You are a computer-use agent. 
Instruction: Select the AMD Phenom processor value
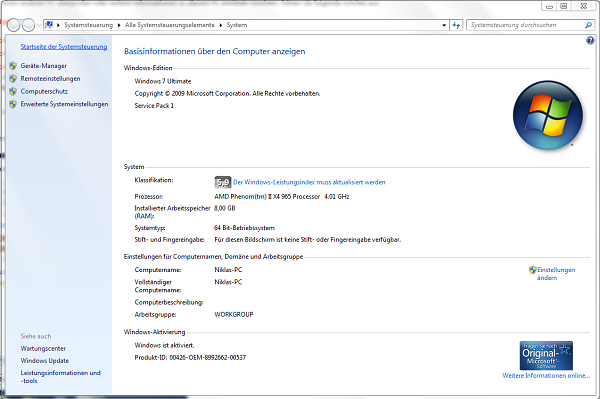[282, 197]
